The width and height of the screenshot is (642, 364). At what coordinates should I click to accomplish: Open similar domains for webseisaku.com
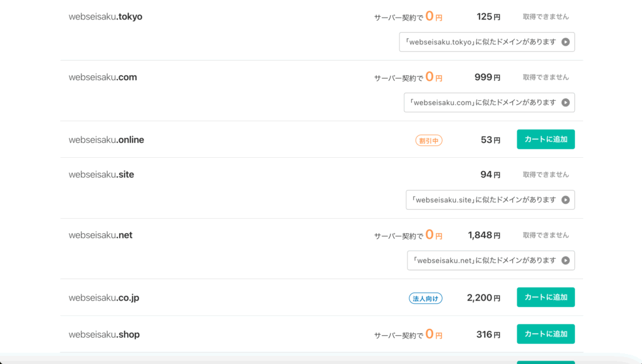point(489,103)
